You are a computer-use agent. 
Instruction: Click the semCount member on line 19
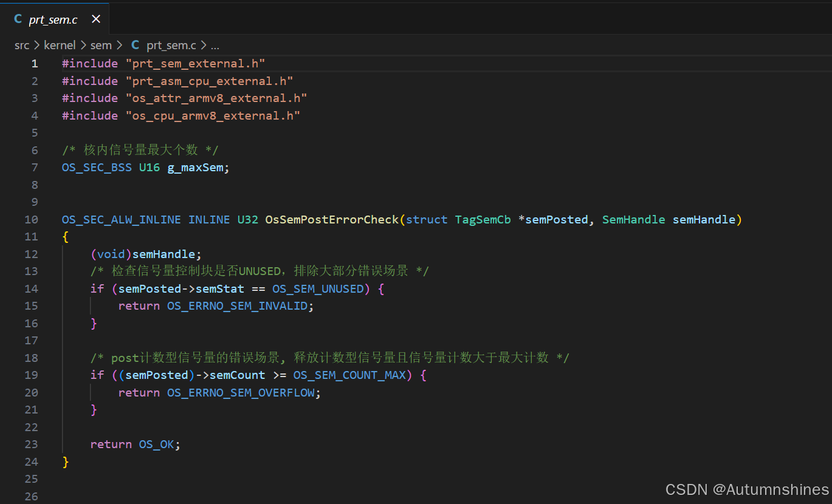pos(237,375)
